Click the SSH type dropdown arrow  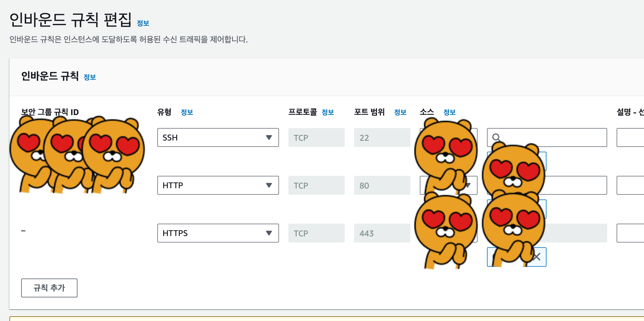[269, 137]
